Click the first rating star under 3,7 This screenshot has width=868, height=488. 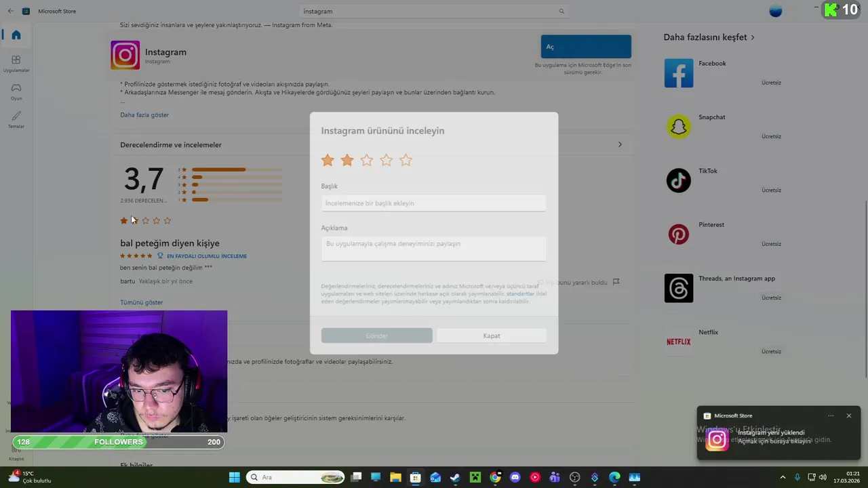point(123,220)
